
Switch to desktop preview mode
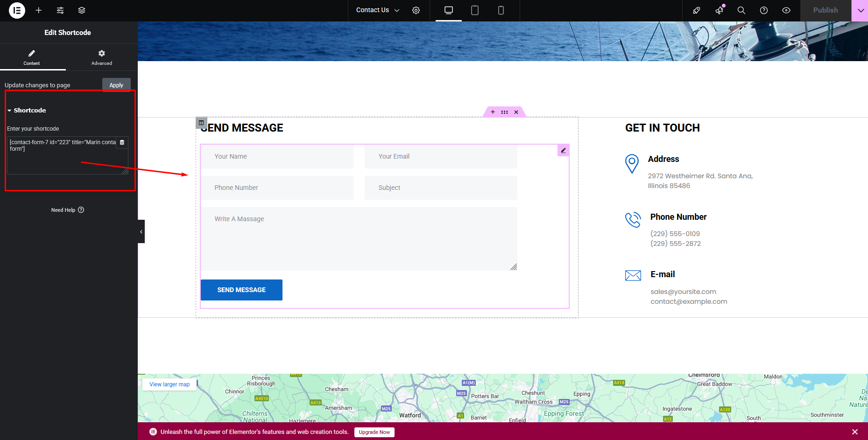coord(449,10)
